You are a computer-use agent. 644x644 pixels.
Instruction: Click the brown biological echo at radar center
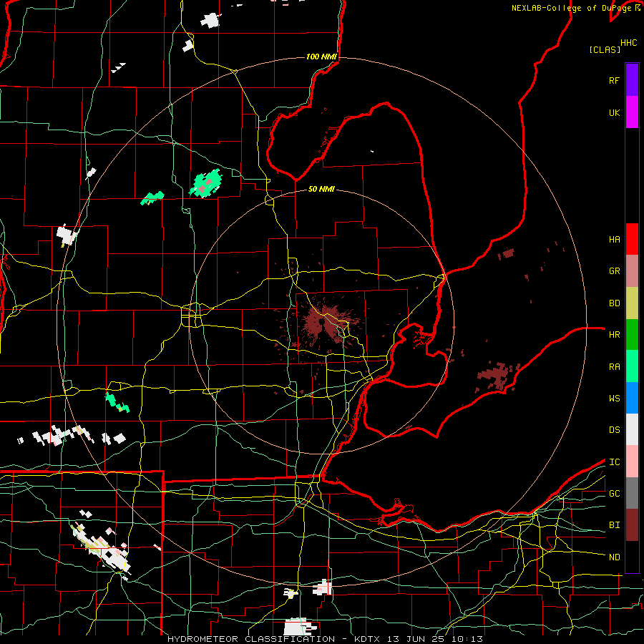point(324,324)
